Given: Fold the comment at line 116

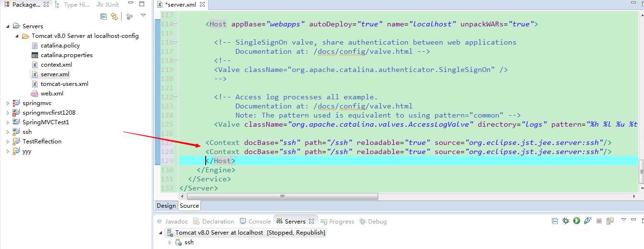Looking at the screenshot, I should (x=176, y=42).
